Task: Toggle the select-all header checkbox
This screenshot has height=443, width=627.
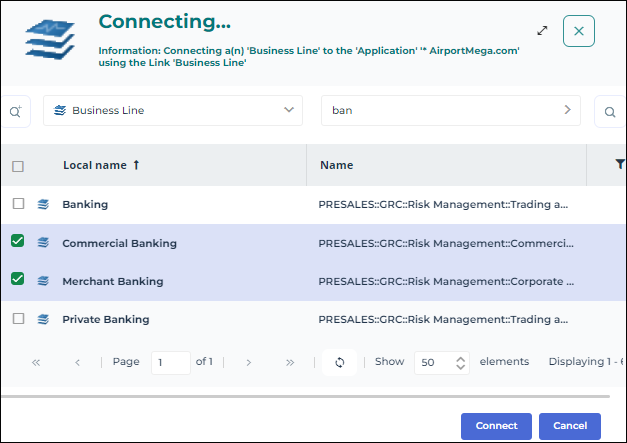Action: (x=18, y=166)
